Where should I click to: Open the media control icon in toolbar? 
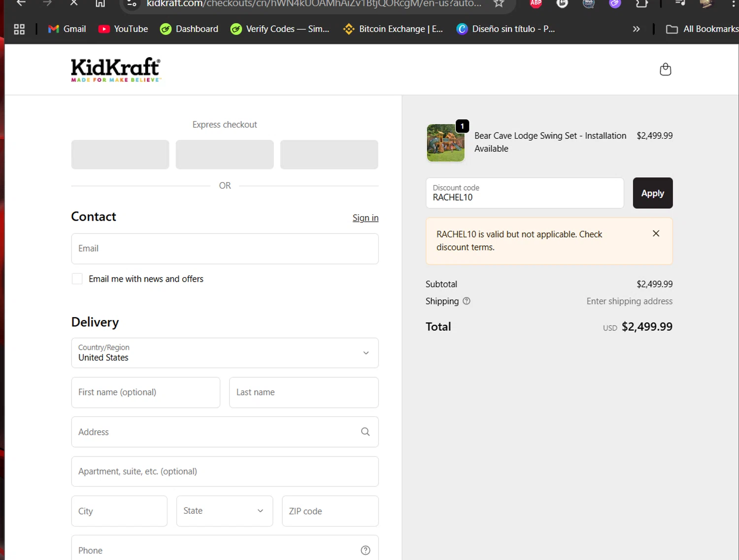coord(680,3)
